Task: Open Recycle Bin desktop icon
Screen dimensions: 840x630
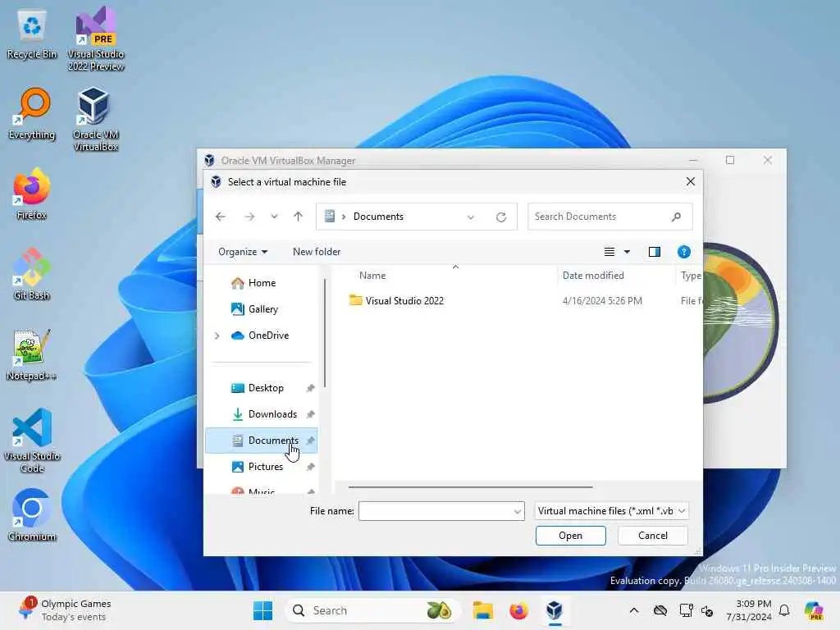Action: 32,34
